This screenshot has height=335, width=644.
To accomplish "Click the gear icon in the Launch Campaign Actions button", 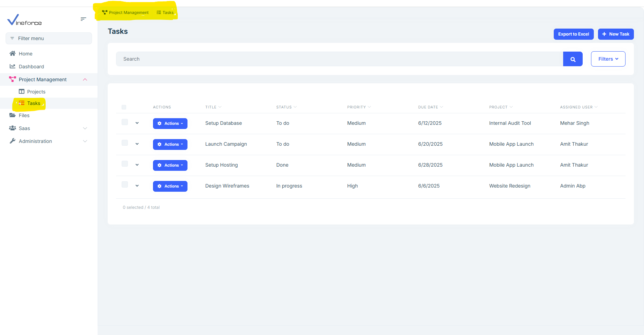I will tap(160, 144).
